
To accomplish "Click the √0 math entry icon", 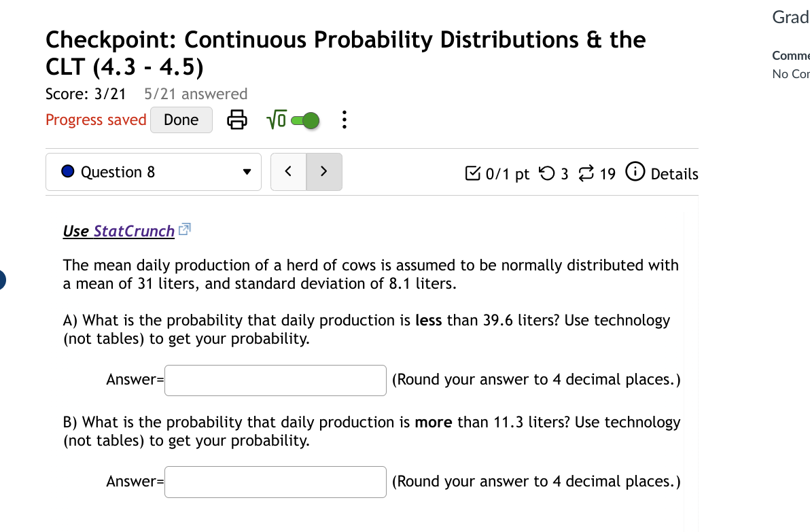I will 276,120.
